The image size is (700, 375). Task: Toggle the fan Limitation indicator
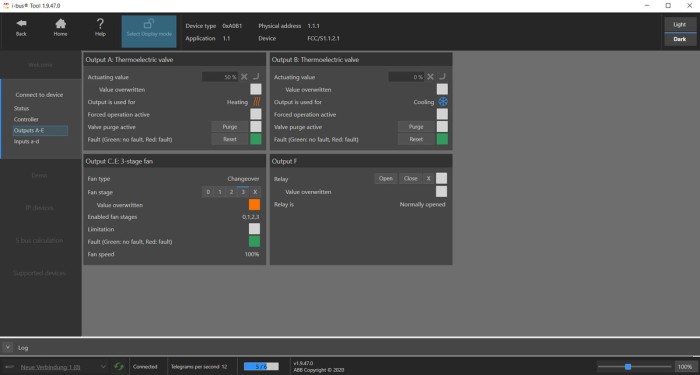pos(254,229)
